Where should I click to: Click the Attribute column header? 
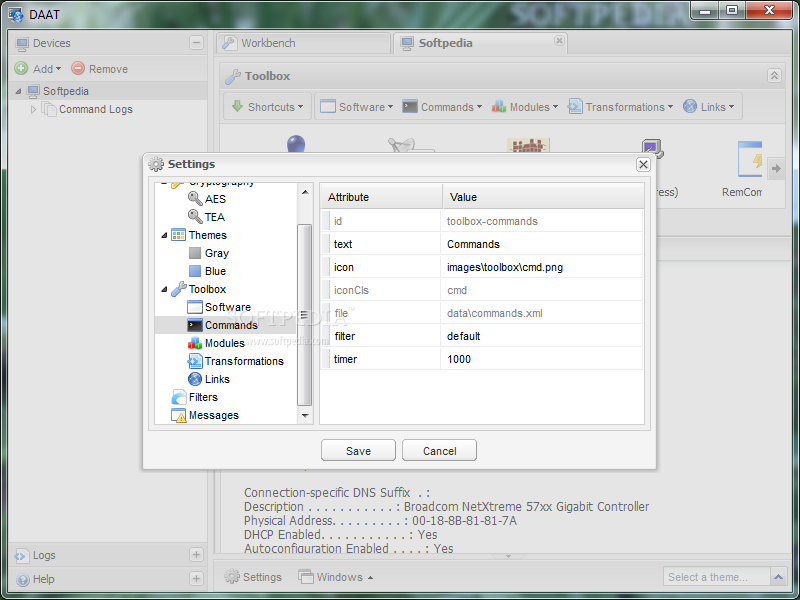[x=381, y=197]
